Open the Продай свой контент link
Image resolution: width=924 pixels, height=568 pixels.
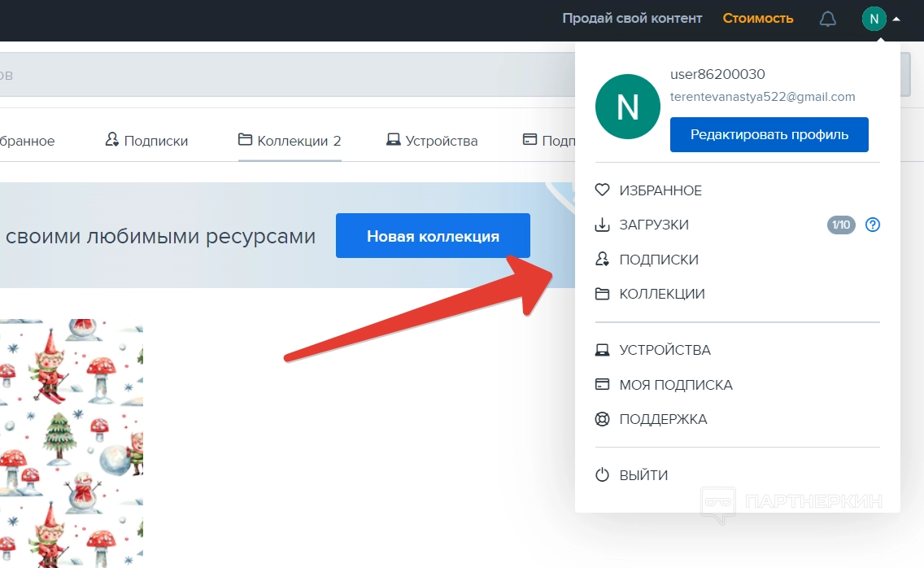point(632,18)
